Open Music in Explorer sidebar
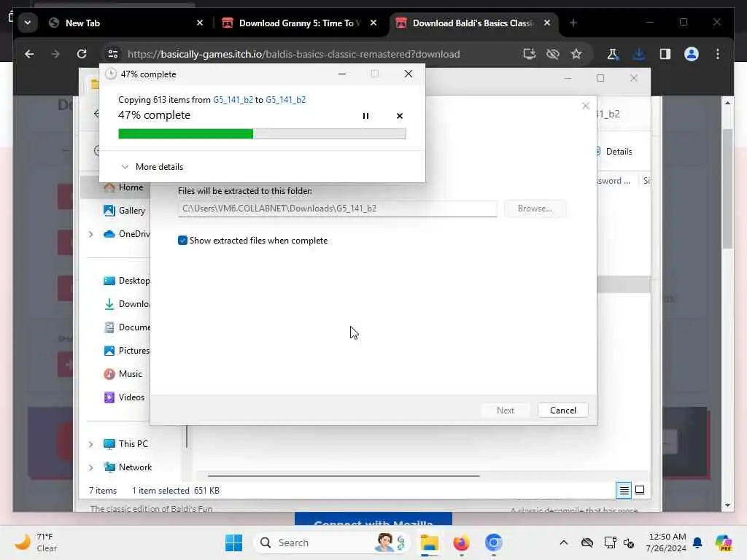The width and height of the screenshot is (747, 560). click(x=123, y=374)
